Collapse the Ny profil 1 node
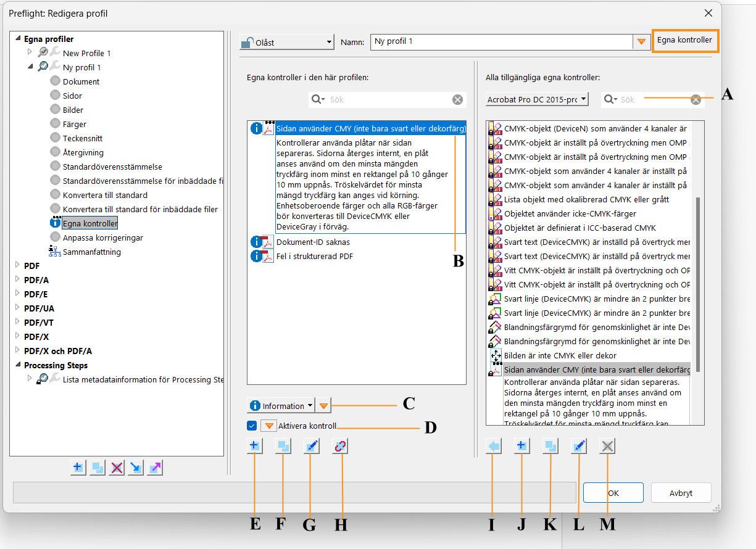Image resolution: width=756 pixels, height=549 pixels. 30,67
